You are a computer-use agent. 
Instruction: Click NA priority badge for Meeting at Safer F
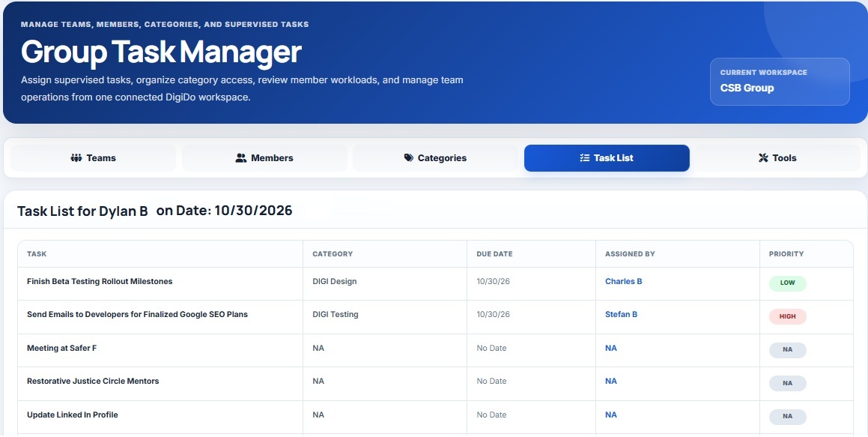(787, 350)
